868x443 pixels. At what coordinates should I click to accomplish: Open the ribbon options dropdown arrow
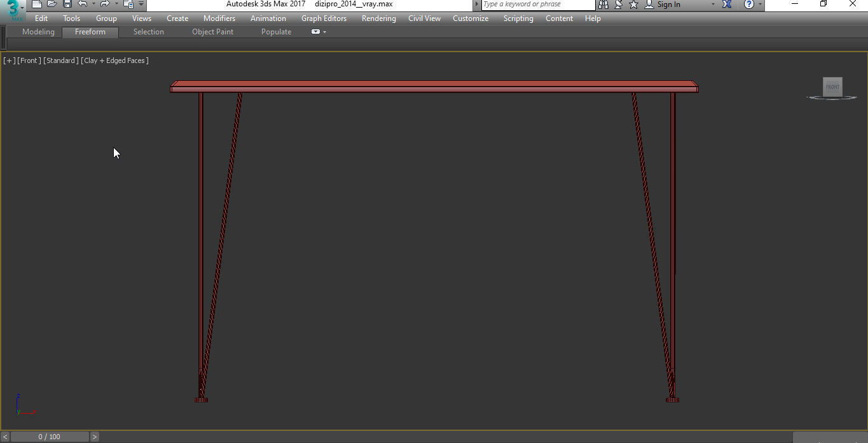click(x=325, y=32)
